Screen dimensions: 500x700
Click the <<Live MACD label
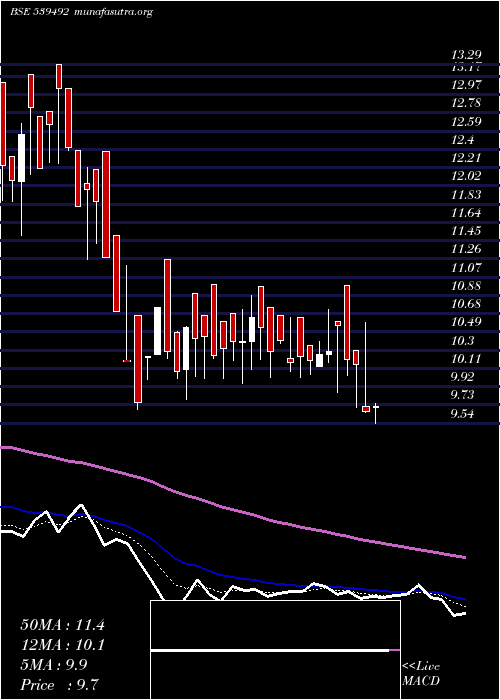(421, 674)
